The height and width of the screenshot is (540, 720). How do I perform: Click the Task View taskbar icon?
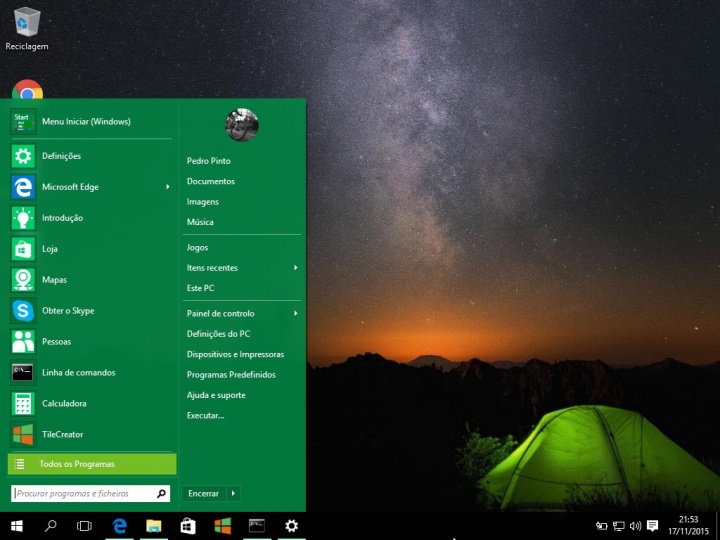[x=84, y=526]
